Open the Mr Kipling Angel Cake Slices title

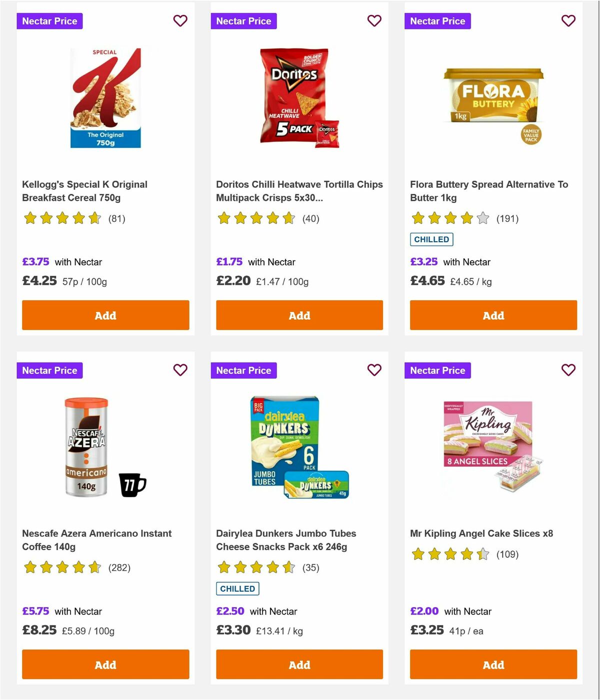coord(481,534)
